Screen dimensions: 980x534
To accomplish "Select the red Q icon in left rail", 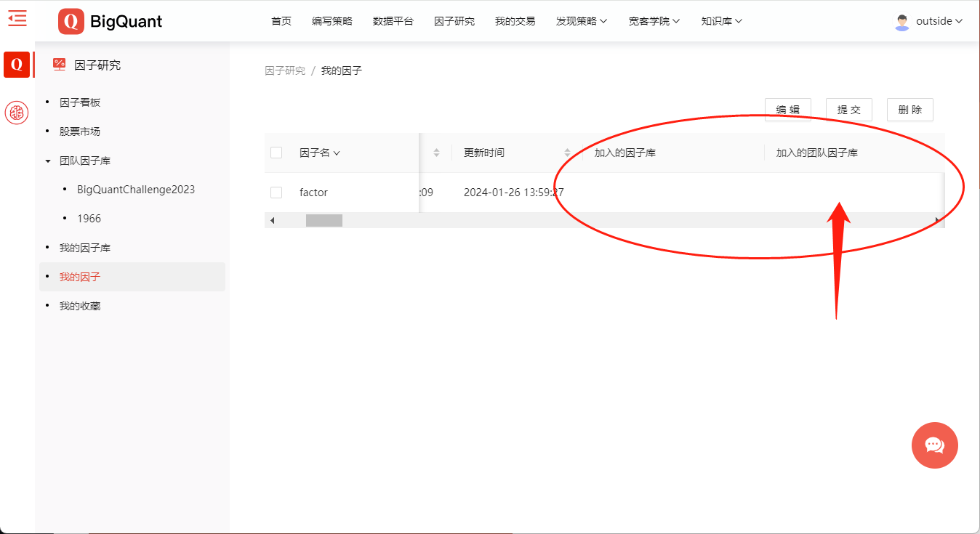I will click(x=17, y=65).
